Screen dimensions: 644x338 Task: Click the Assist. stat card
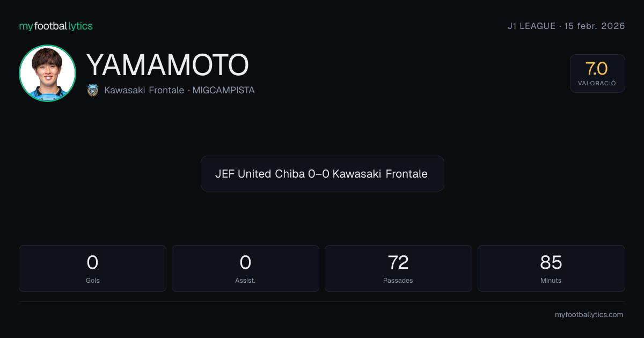tap(245, 268)
